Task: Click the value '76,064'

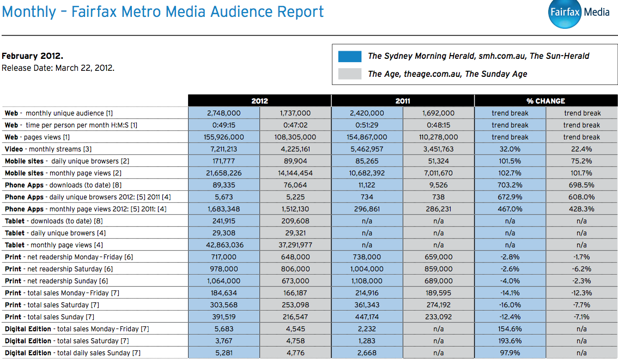Action: [x=295, y=185]
